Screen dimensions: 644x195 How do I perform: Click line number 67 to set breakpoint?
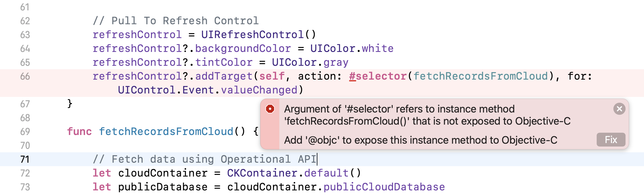coord(25,104)
